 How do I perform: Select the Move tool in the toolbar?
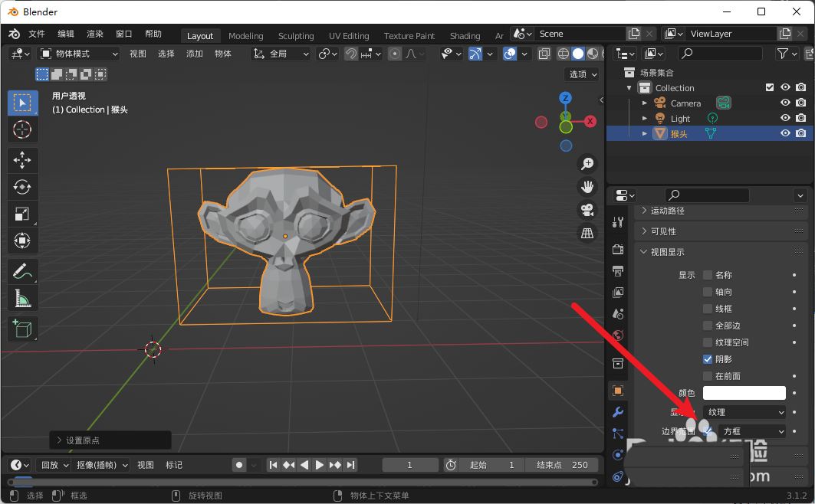pyautogui.click(x=22, y=159)
